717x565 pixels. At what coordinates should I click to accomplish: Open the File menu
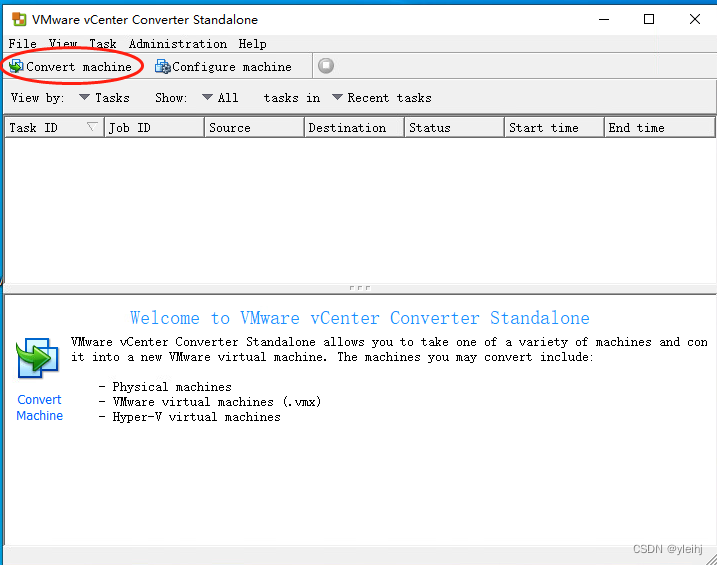coord(22,44)
